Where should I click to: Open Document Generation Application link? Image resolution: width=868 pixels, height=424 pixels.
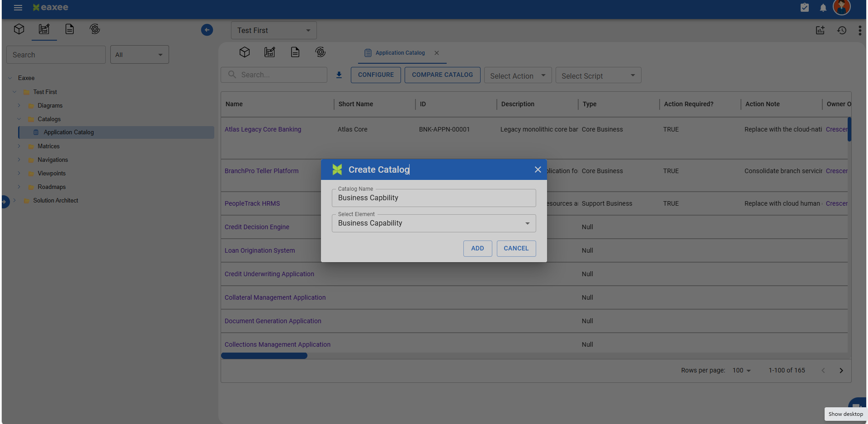click(273, 321)
